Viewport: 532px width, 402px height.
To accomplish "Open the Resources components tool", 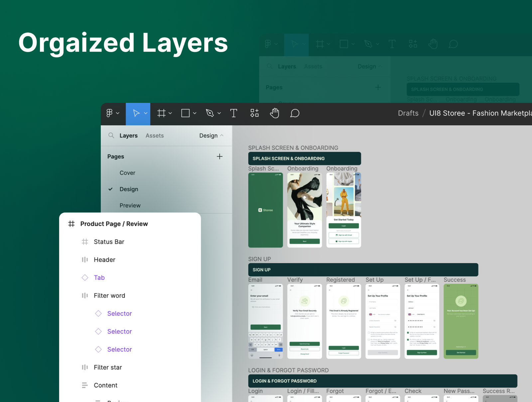I will [254, 113].
